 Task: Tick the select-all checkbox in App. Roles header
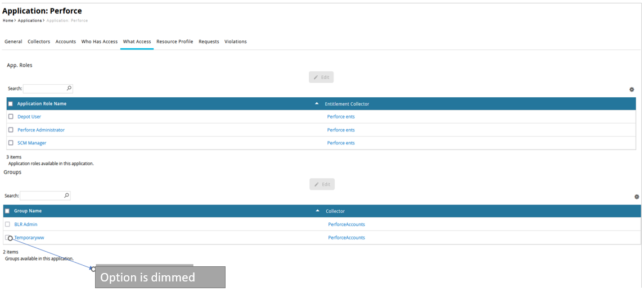pos(11,104)
